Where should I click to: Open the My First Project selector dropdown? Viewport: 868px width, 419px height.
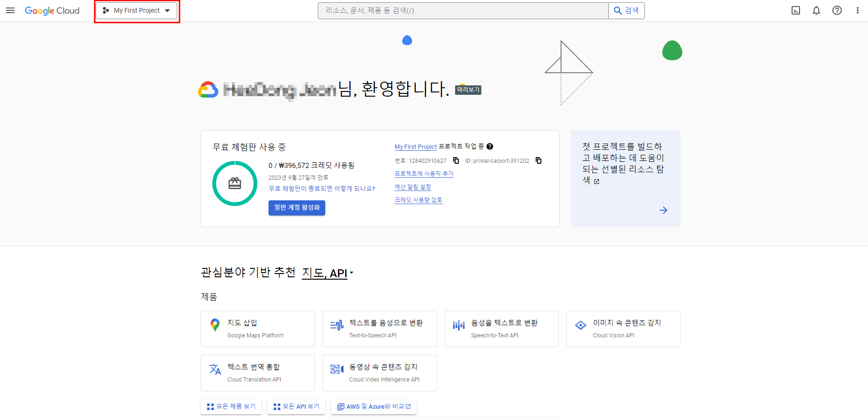click(136, 10)
